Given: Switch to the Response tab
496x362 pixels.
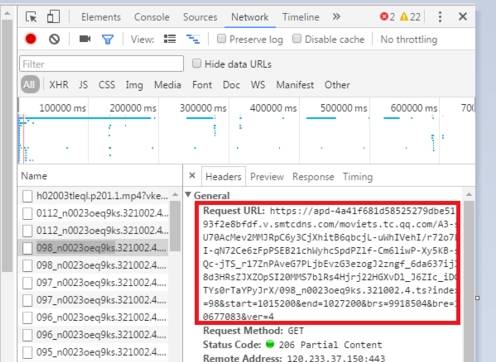Looking at the screenshot, I should [313, 177].
